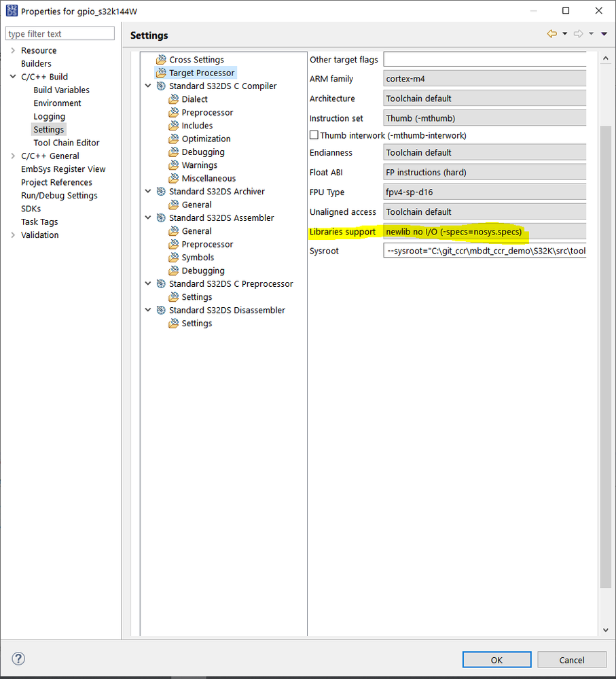Open the FPU Type fpv4-sp-d16 dropdown

(x=484, y=192)
